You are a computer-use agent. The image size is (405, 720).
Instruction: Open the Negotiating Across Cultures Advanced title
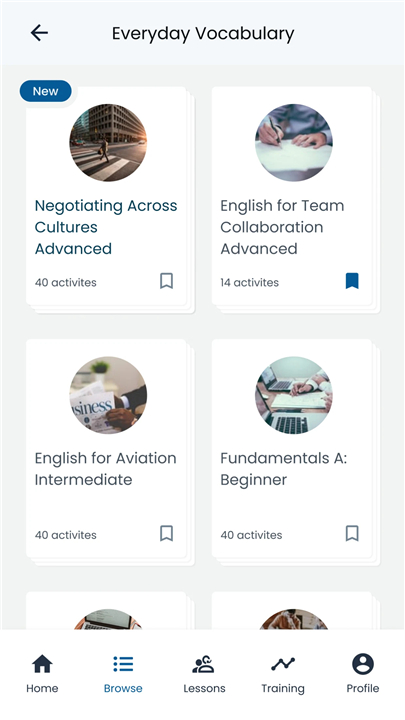point(106,227)
